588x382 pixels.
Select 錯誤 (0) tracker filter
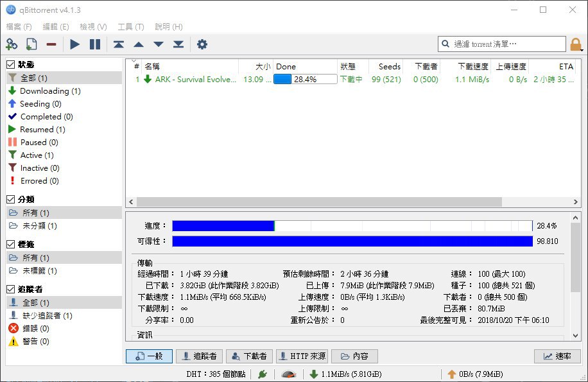(x=64, y=329)
